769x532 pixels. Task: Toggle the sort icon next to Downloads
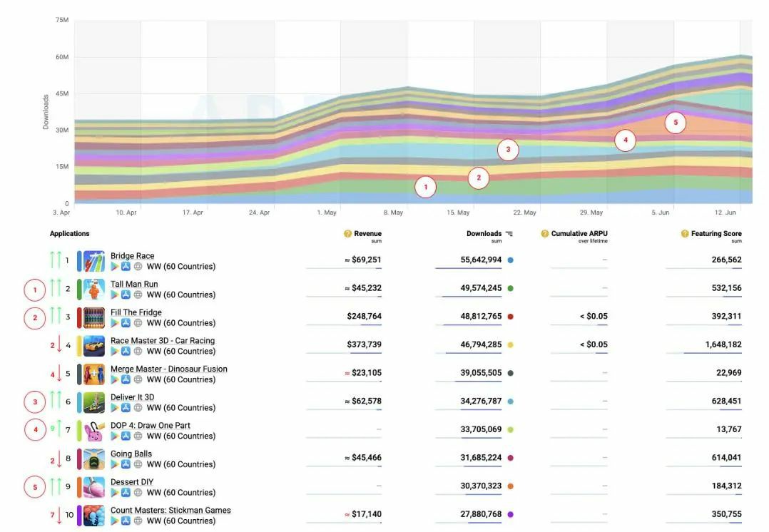509,234
